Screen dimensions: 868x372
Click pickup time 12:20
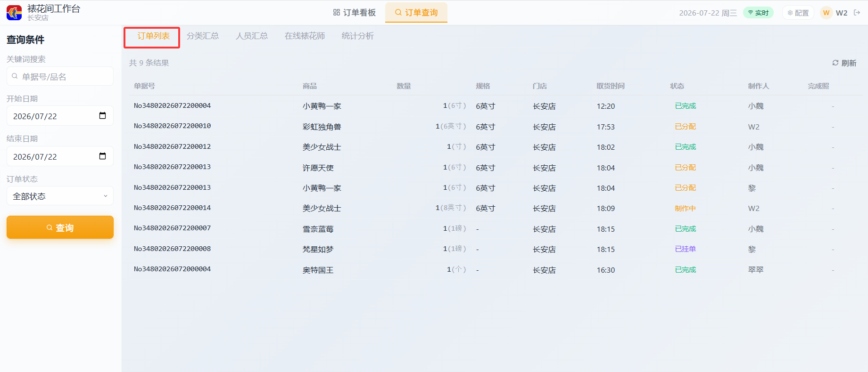pyautogui.click(x=606, y=106)
